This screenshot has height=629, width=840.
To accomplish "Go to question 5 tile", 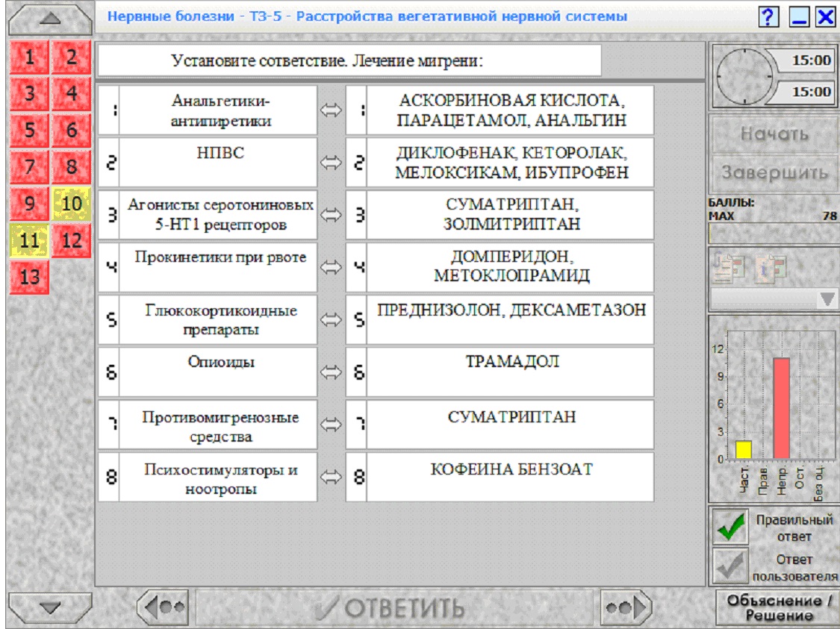I will pos(29,130).
